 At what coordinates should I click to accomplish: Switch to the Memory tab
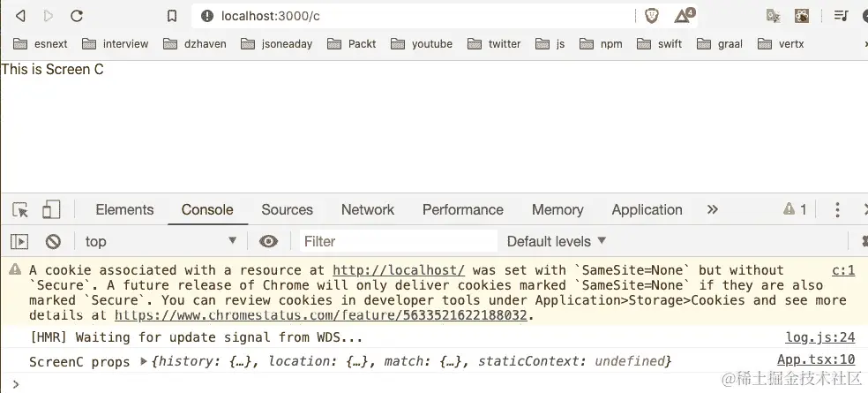(557, 209)
